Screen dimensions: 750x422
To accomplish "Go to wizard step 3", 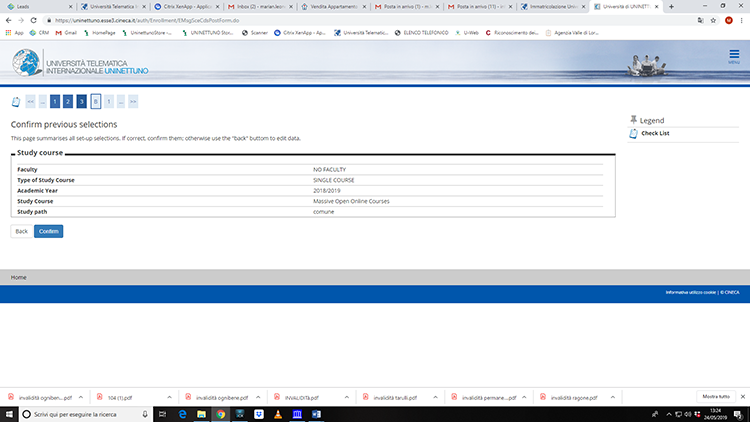I will [81, 101].
